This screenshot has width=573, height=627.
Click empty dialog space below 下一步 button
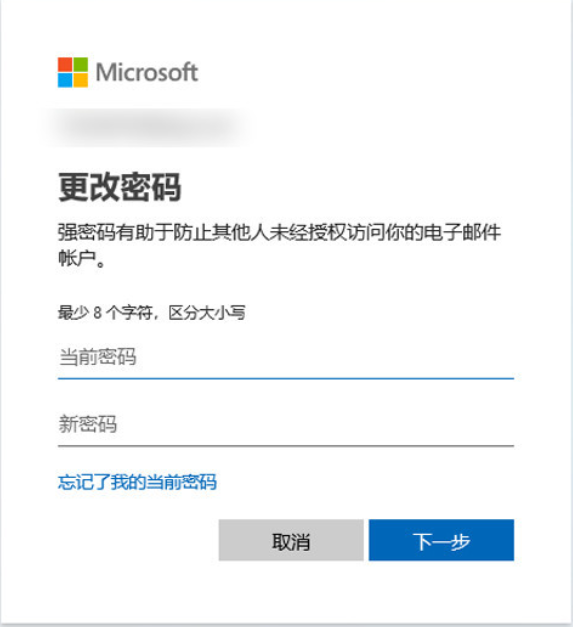441,590
